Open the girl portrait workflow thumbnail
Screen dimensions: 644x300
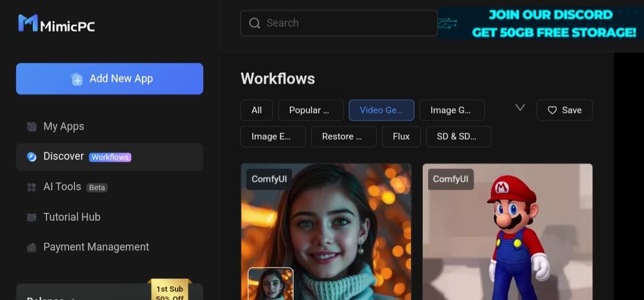pos(326,232)
